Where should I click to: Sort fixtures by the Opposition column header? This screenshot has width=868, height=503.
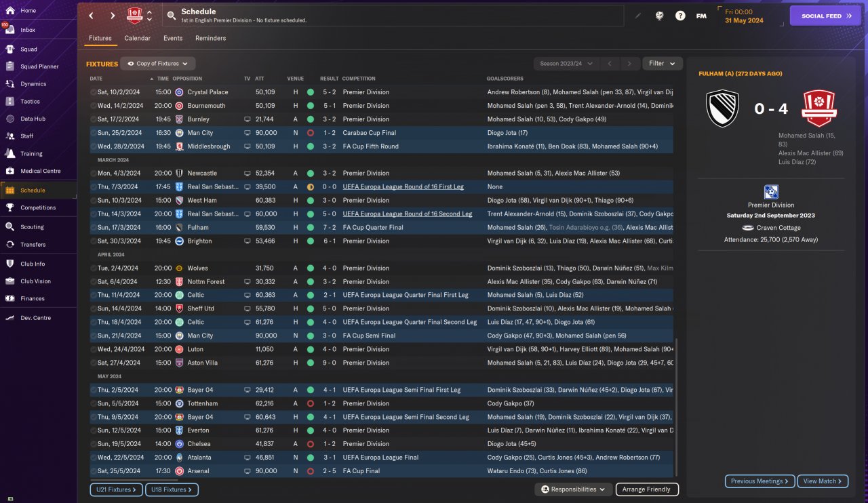point(187,79)
